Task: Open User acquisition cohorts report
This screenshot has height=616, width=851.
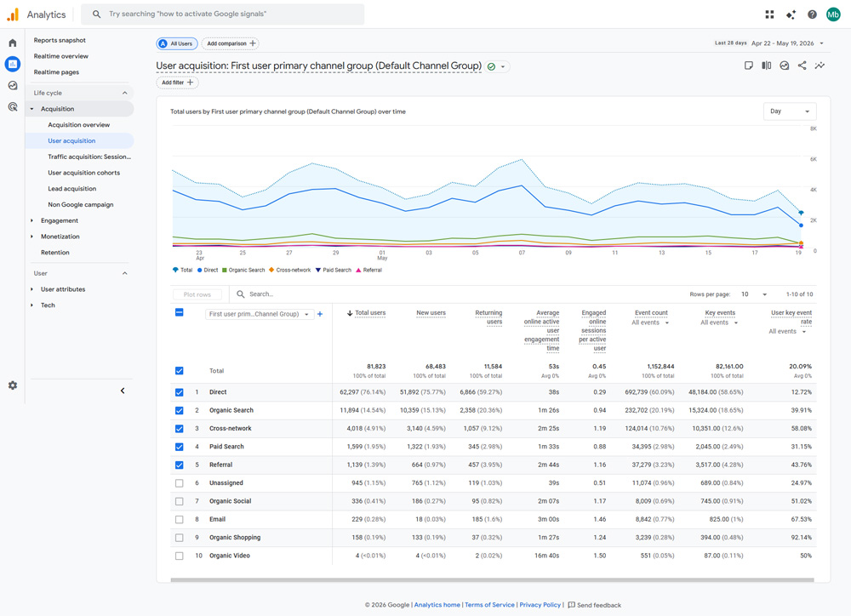Action: click(84, 173)
